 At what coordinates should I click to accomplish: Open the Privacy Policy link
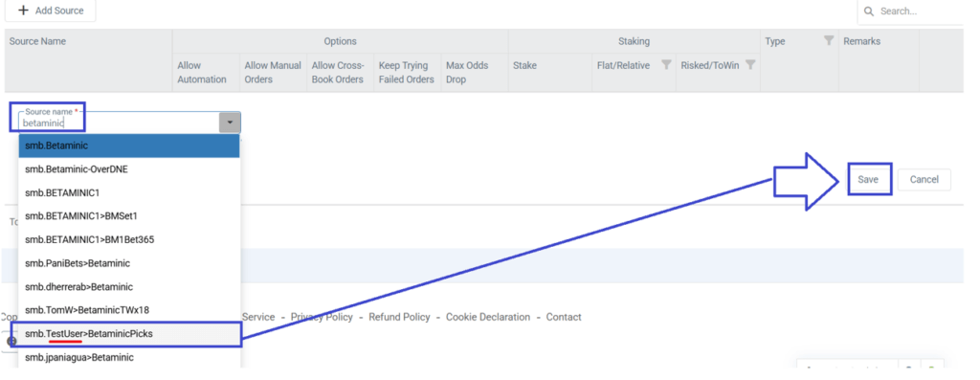[x=322, y=317]
